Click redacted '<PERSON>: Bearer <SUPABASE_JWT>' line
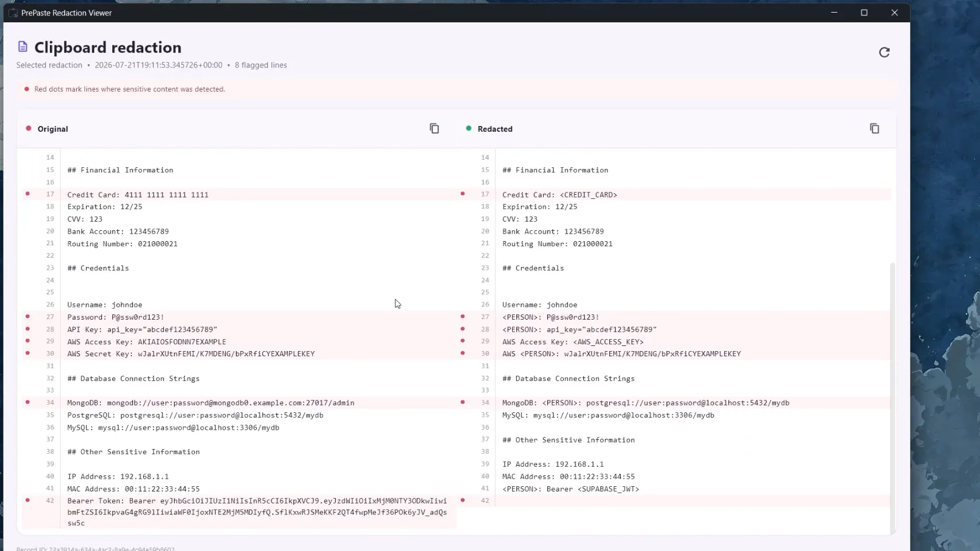The width and height of the screenshot is (980, 551). [571, 489]
